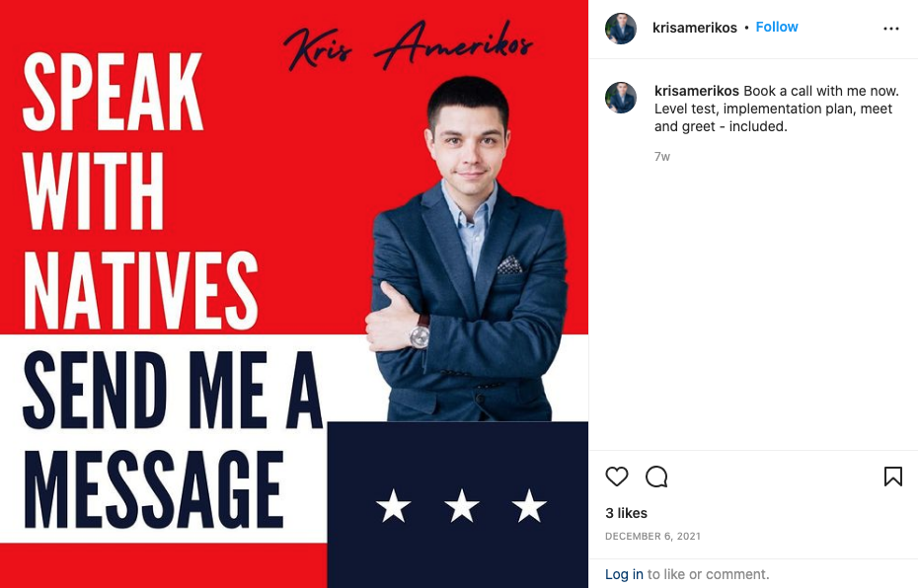Open krisamerikos profile picture in header
The height and width of the screenshot is (588, 918).
(x=621, y=28)
